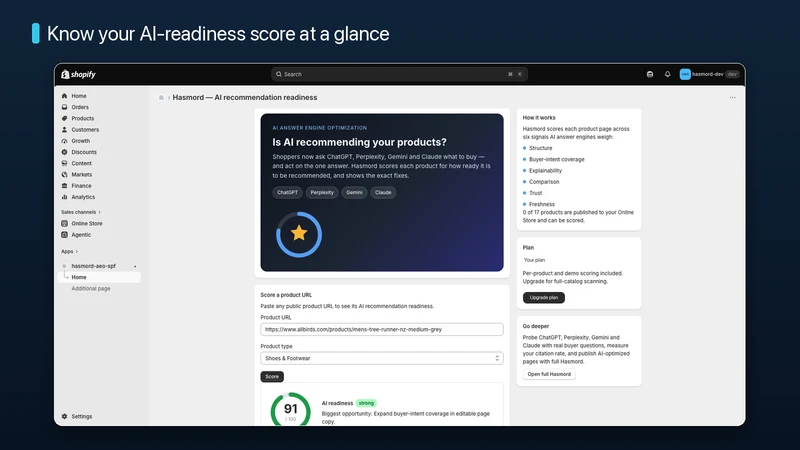Click the Shopify logo
This screenshot has width=800, height=450.
coord(78,74)
